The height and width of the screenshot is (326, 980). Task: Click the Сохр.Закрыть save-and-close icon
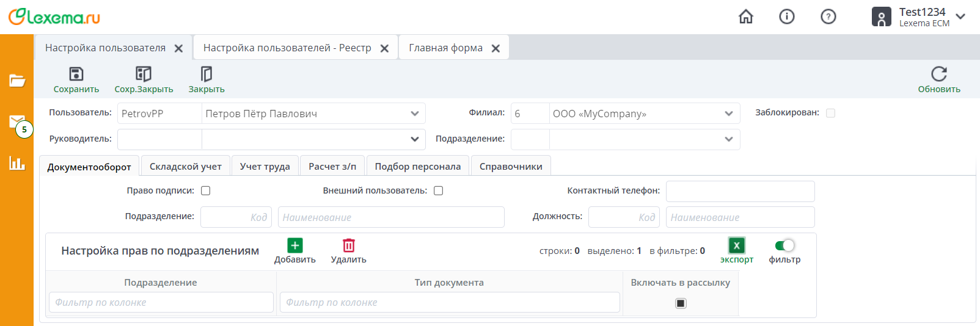(144, 74)
